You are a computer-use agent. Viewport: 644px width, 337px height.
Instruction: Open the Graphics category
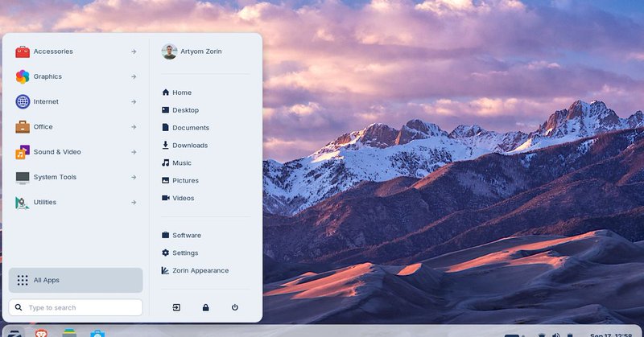click(76, 76)
